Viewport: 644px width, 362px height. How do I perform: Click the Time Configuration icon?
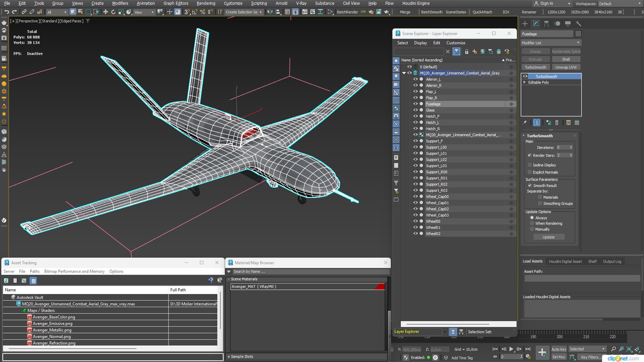coord(528,357)
